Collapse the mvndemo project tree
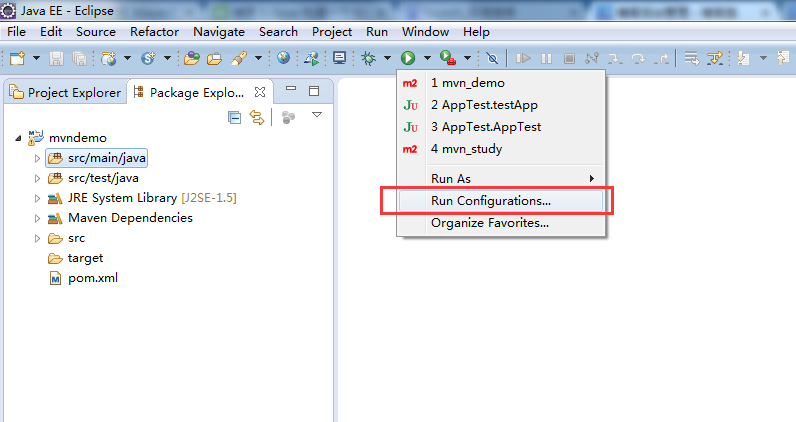The height and width of the screenshot is (422, 796). 18,138
